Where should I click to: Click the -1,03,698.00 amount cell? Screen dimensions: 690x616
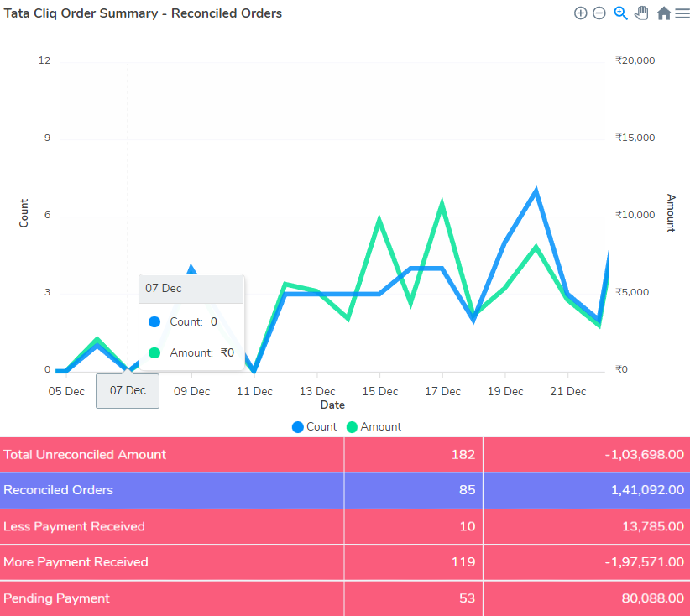click(587, 455)
